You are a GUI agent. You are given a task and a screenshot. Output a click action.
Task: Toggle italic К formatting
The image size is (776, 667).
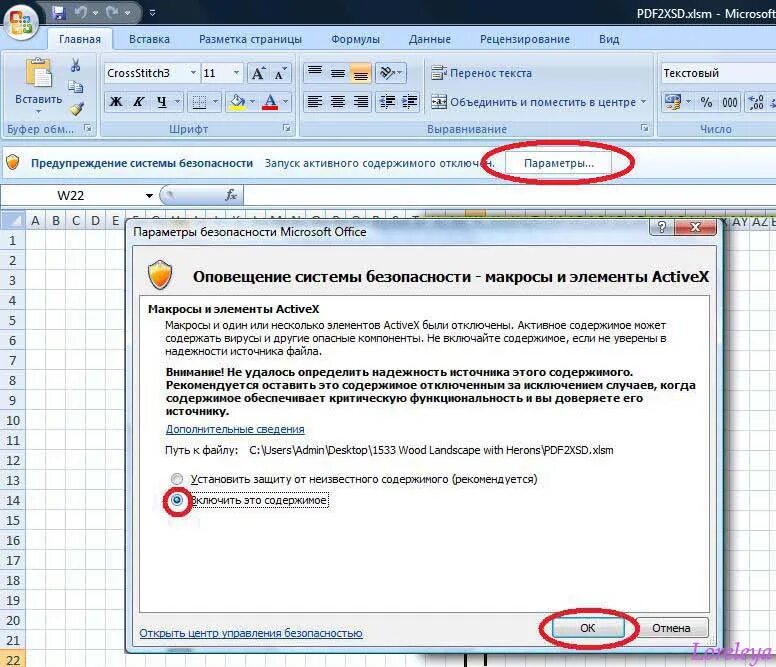139,102
